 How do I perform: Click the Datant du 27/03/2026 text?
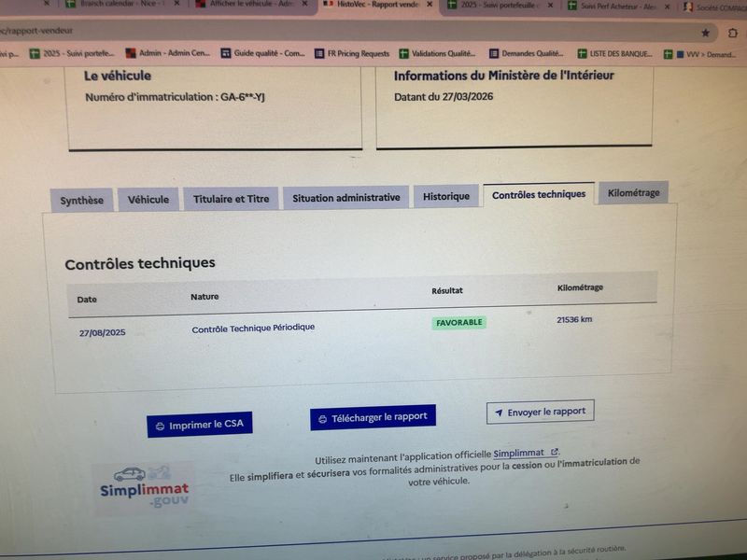(x=444, y=97)
